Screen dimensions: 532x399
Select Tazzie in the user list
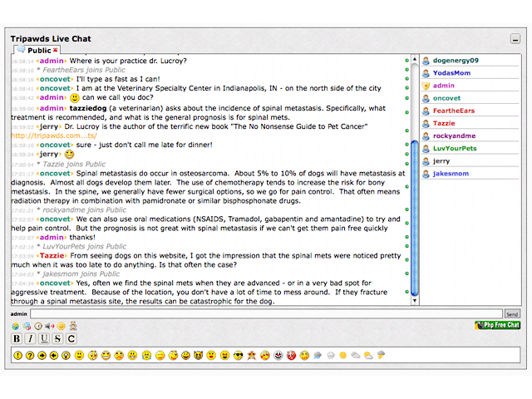pos(444,123)
